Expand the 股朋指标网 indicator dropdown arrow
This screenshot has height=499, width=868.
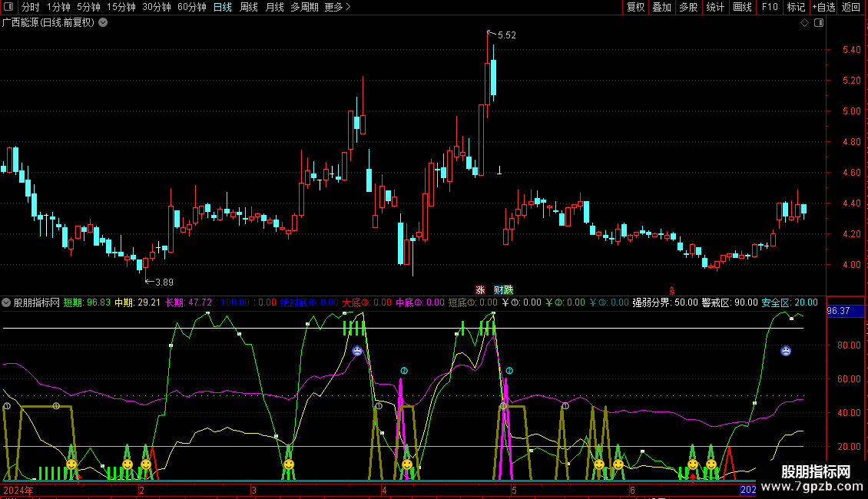point(7,302)
